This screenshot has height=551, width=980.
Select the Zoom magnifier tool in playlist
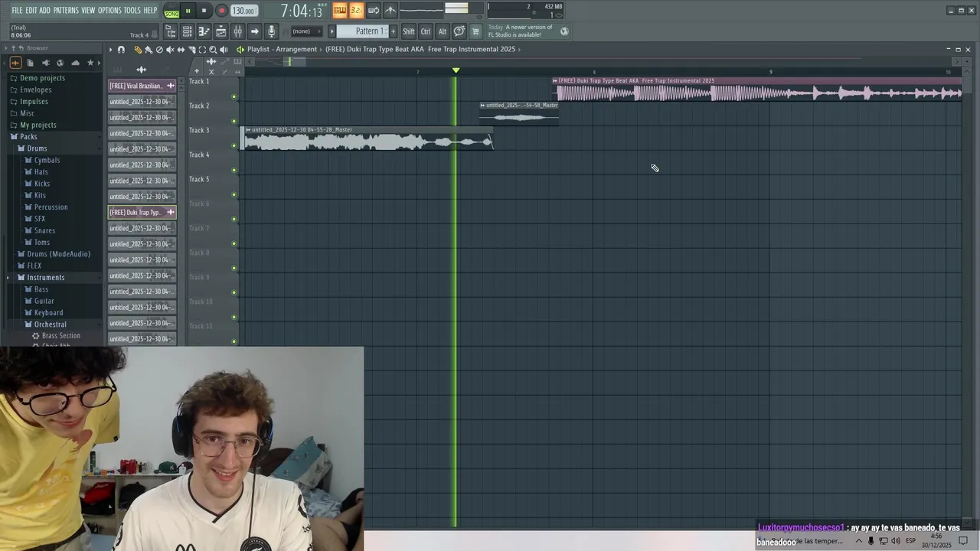[213, 49]
